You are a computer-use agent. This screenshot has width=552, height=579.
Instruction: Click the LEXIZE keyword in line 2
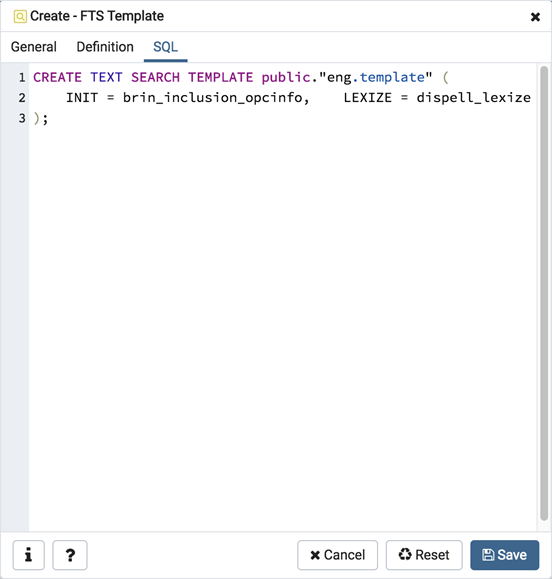367,98
